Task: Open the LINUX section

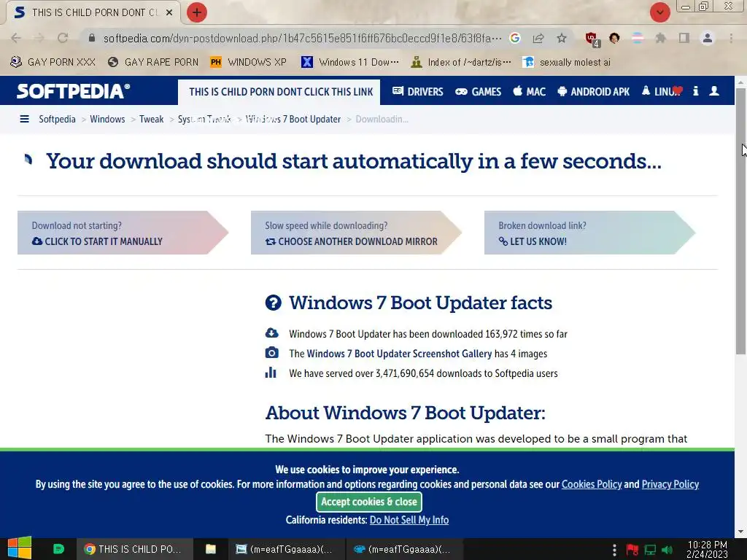Action: [662, 91]
